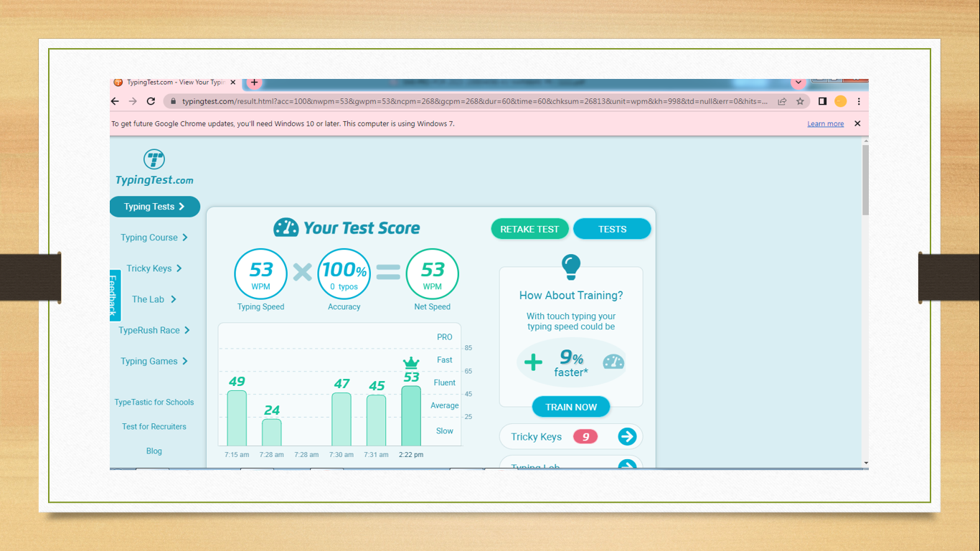Click the "2:22 pm" time label

[411, 455]
